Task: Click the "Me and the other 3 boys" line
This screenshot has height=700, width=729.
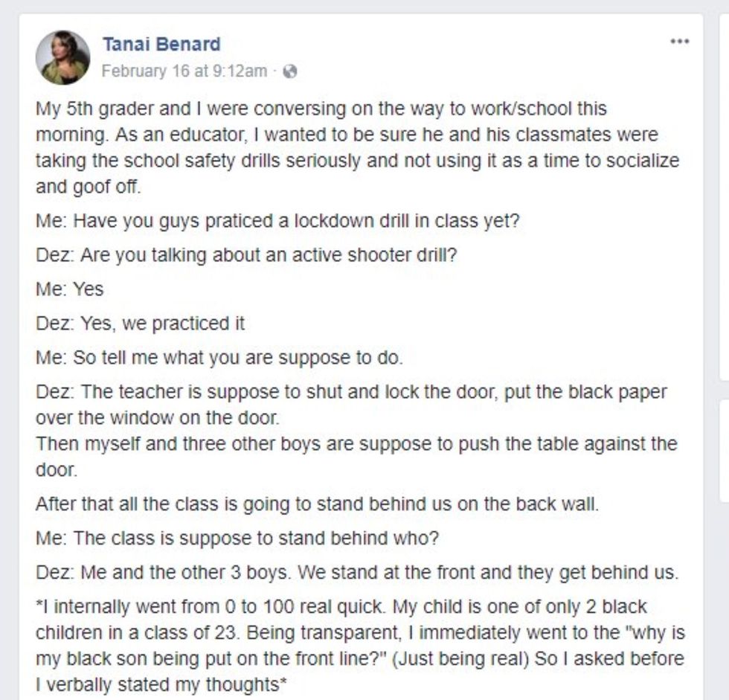Action: pos(357,572)
